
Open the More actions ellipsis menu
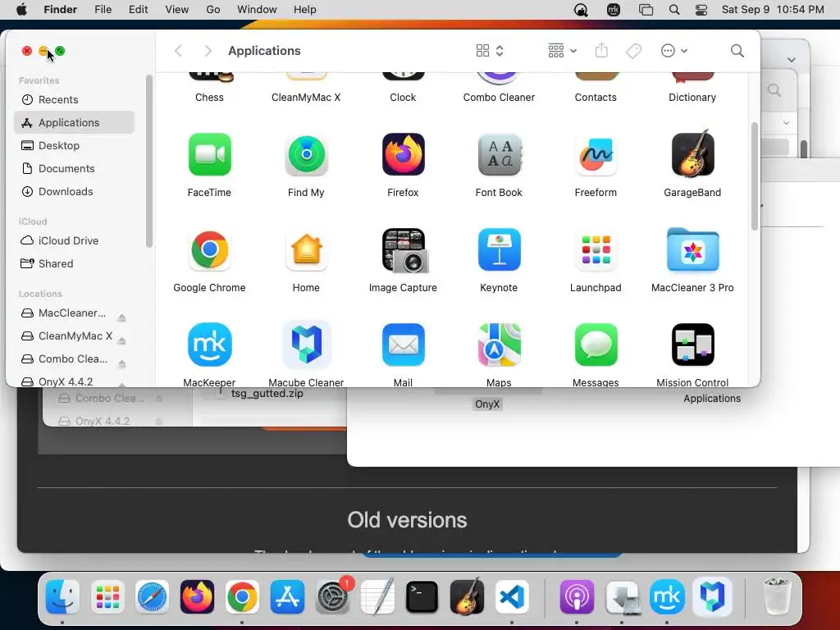(673, 51)
